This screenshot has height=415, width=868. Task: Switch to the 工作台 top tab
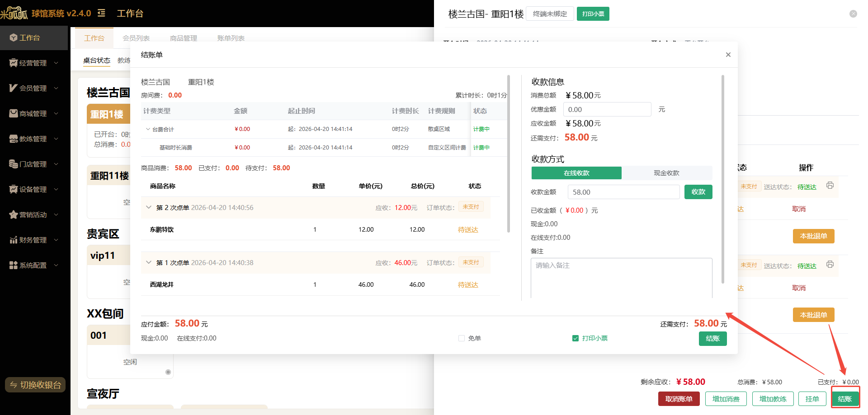94,38
